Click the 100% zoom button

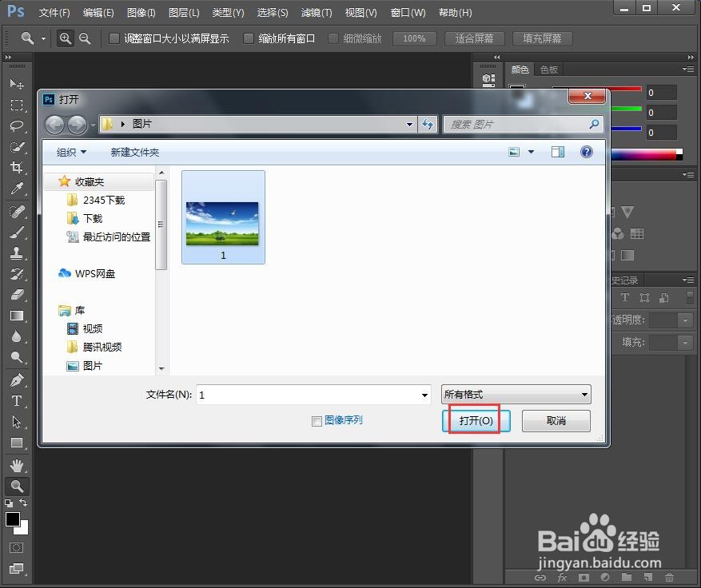(414, 38)
